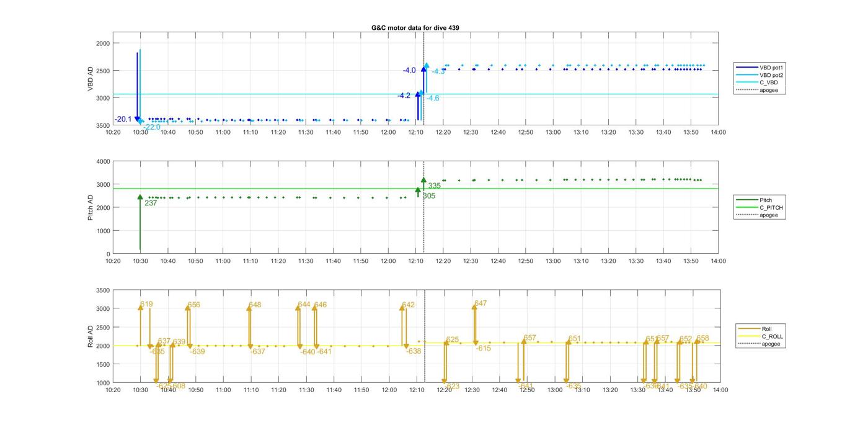Click the '-4.0' VBD annotation
Viewport: 868px width, 430px height.
[409, 71]
